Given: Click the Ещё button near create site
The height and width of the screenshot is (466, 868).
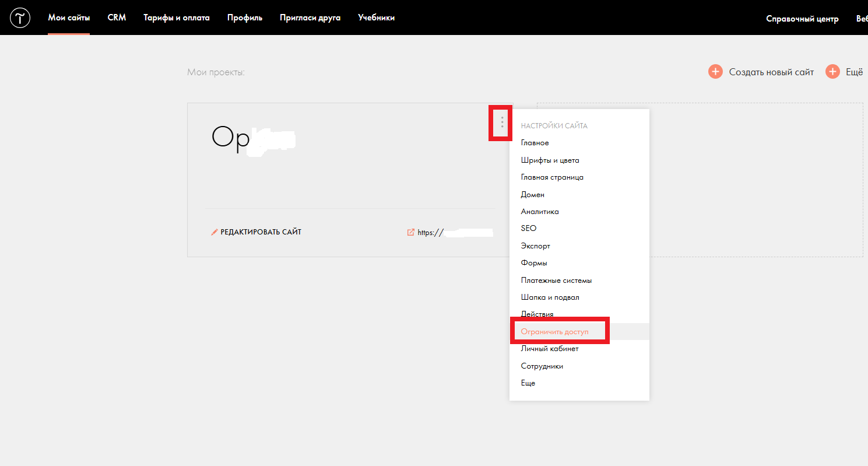Looking at the screenshot, I should pos(854,72).
